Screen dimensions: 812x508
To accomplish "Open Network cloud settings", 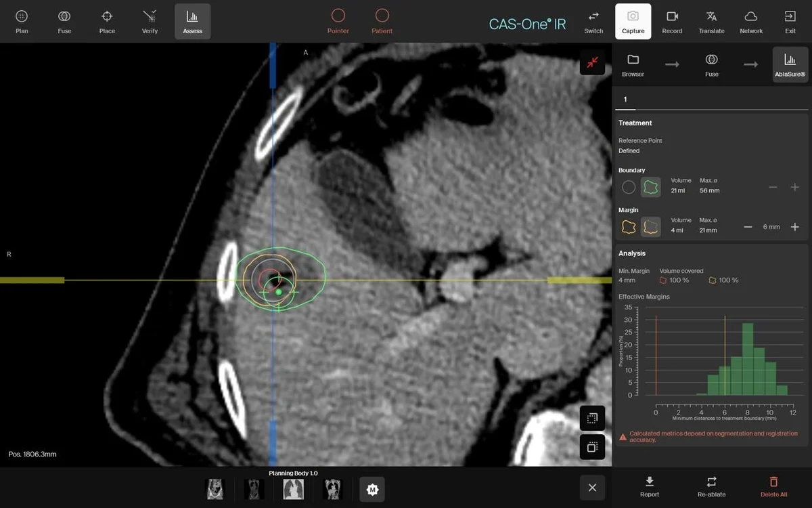I will pos(751,21).
